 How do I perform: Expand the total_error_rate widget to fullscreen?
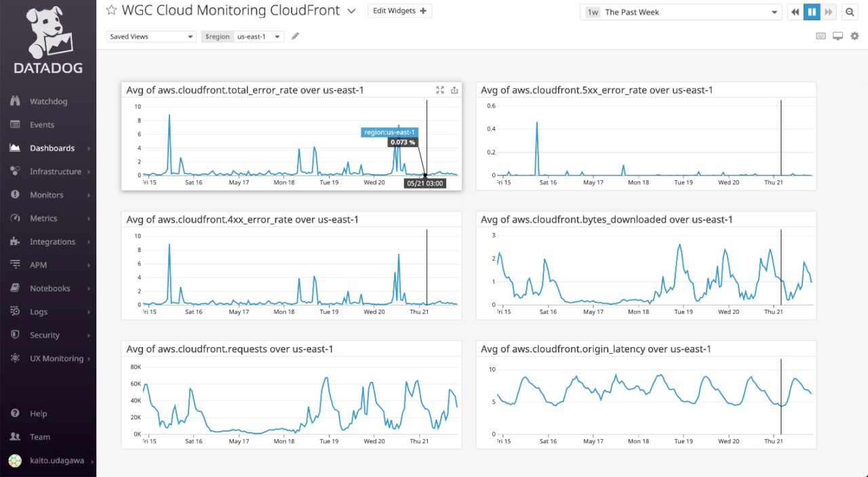point(439,89)
